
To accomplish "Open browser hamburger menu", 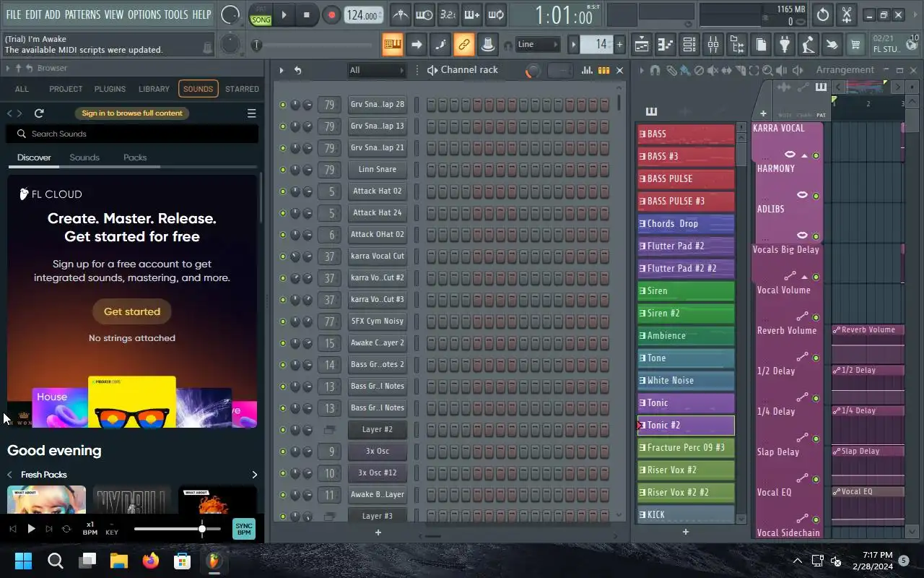I will coord(251,113).
